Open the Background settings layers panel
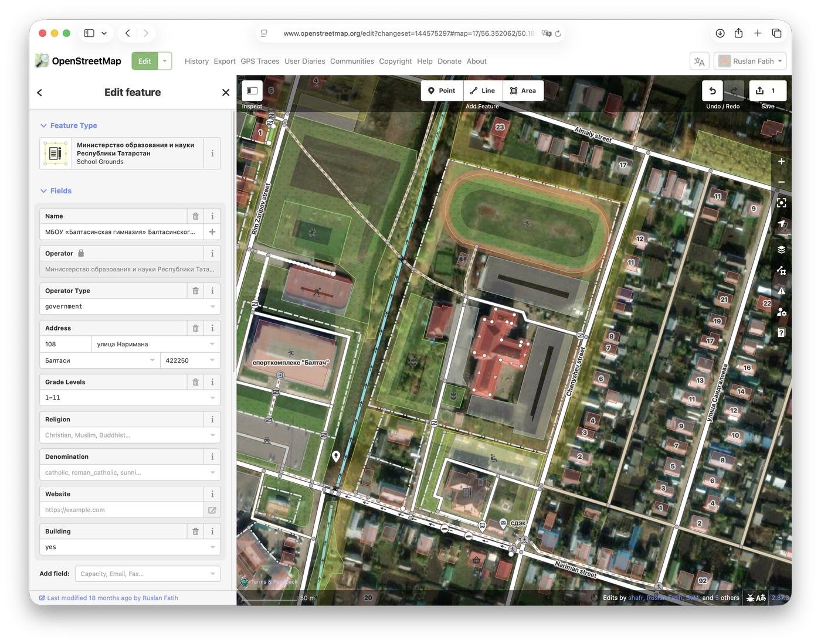Screen dimensions: 821x644 [781, 249]
